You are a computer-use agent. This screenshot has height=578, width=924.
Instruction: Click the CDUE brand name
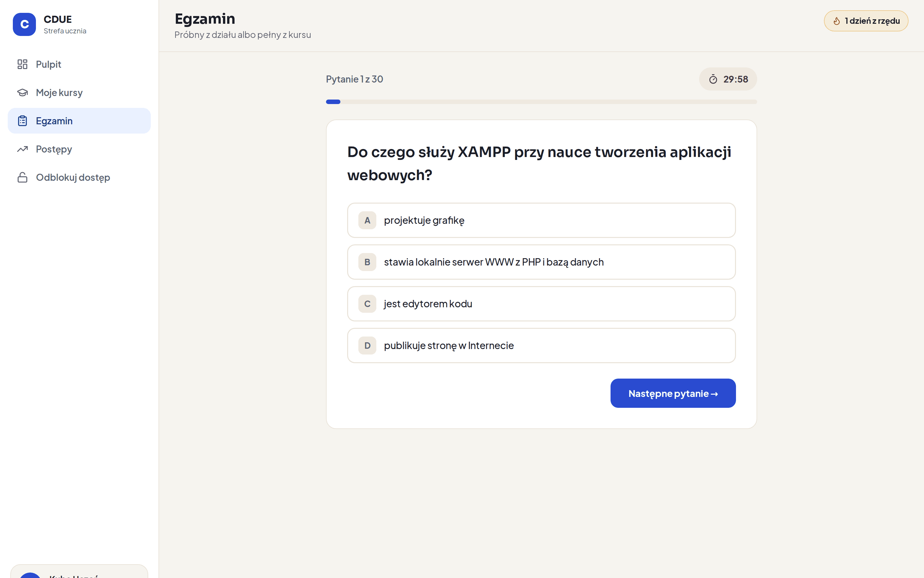click(58, 19)
